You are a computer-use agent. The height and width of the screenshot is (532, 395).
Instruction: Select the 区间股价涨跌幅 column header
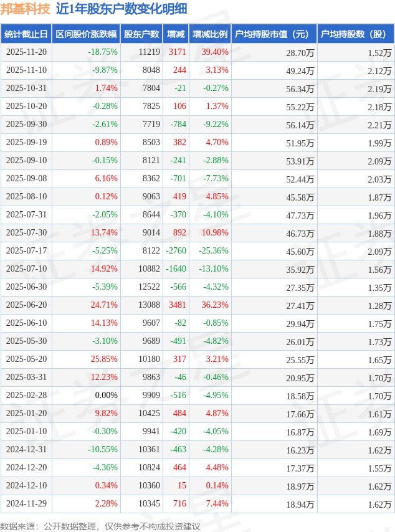point(85,34)
